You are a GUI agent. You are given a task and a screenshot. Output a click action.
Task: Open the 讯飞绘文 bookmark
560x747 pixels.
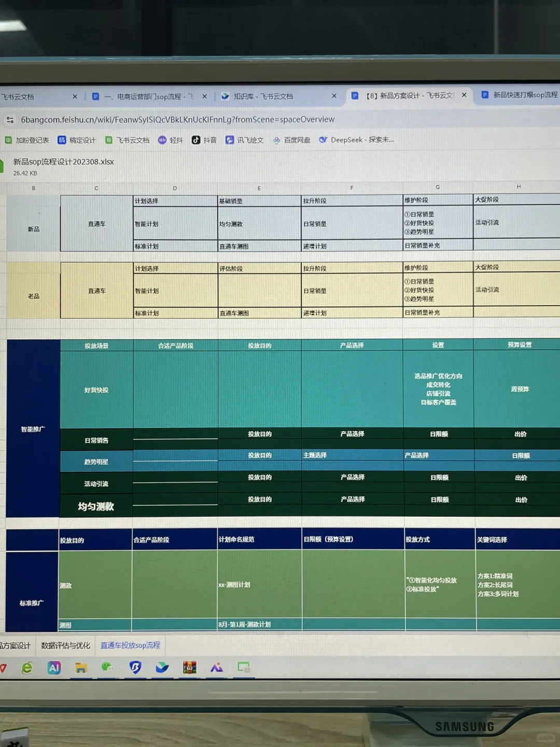[x=245, y=140]
